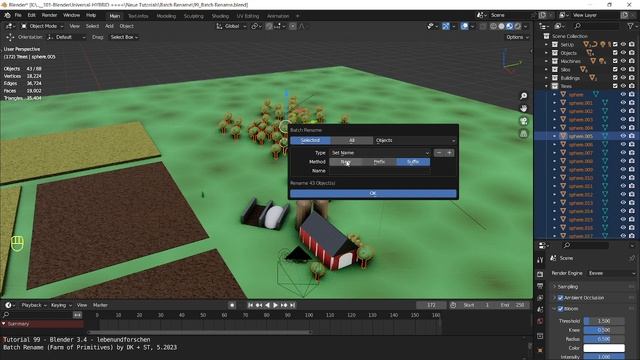Toggle viewport gizmos icon

[x=446, y=26]
